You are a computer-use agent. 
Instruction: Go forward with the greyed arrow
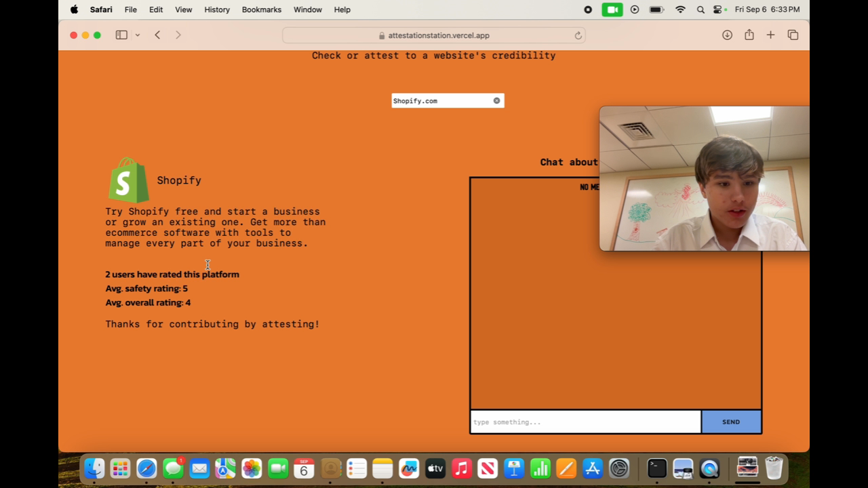pyautogui.click(x=178, y=35)
